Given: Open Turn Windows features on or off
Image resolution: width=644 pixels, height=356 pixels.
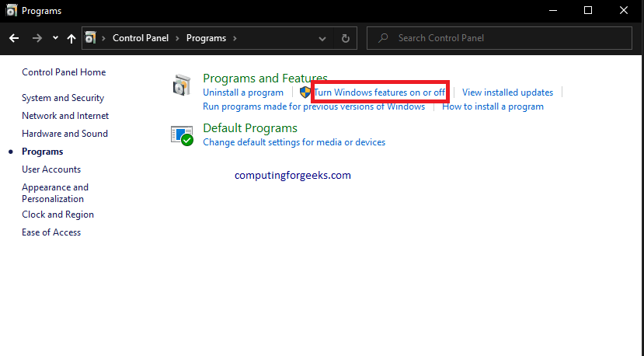Looking at the screenshot, I should pyautogui.click(x=380, y=92).
